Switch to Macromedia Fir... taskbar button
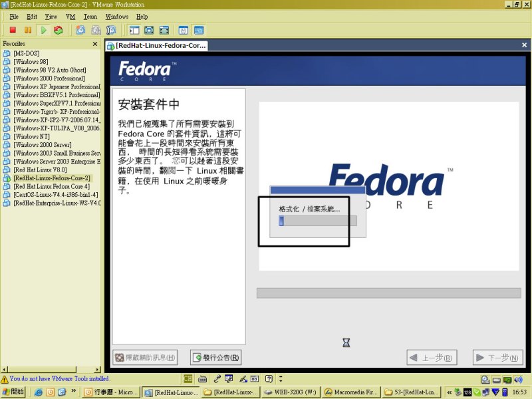The image size is (532, 399). tap(351, 392)
